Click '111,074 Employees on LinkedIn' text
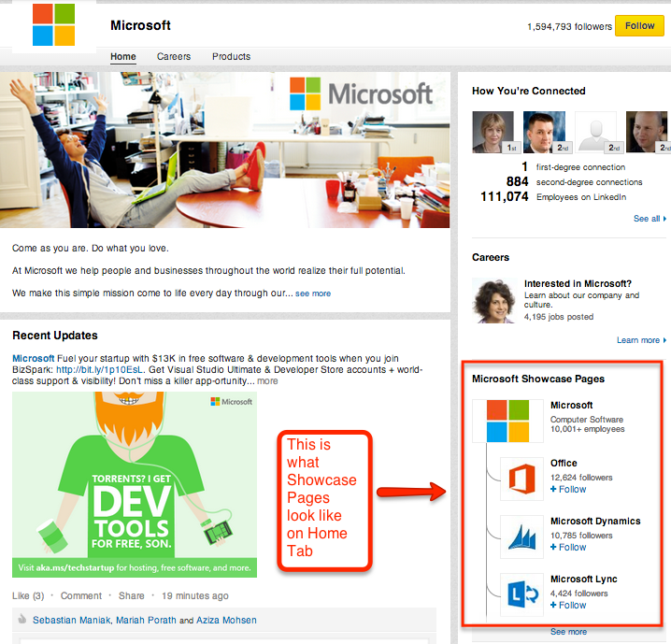Image resolution: width=671 pixels, height=644 pixels. click(x=553, y=197)
